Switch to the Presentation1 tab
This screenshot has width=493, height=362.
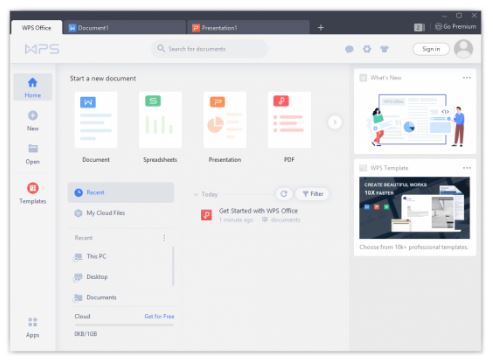[249, 28]
